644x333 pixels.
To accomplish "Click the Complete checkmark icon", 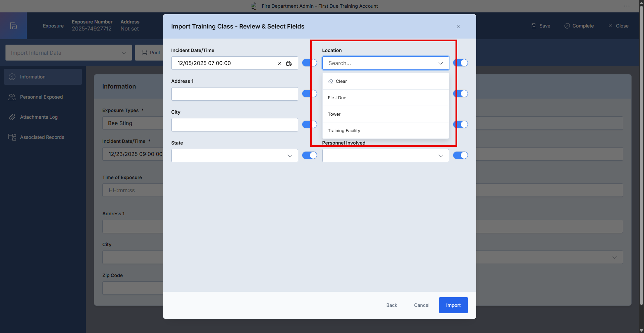I will point(567,26).
